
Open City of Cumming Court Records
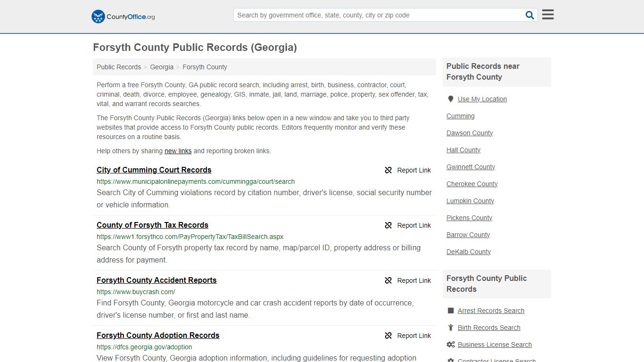(154, 170)
